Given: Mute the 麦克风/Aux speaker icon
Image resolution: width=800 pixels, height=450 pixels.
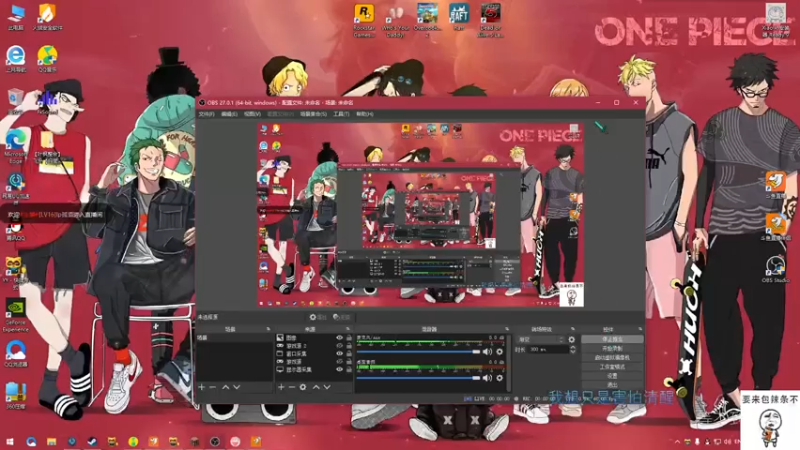Looking at the screenshot, I should (488, 352).
